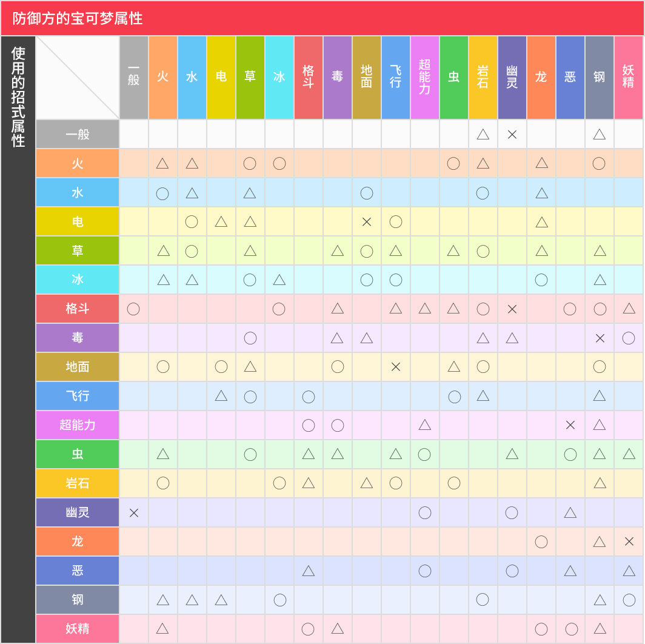Screen dimensions: 645x644
Task: Click the × in 幽灵 row under 一般 column
Action: pos(134,512)
